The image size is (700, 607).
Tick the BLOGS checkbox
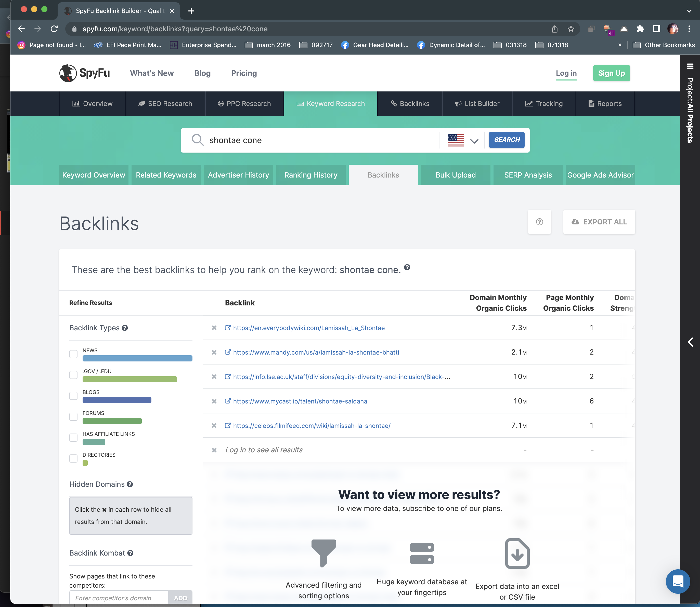pyautogui.click(x=73, y=396)
